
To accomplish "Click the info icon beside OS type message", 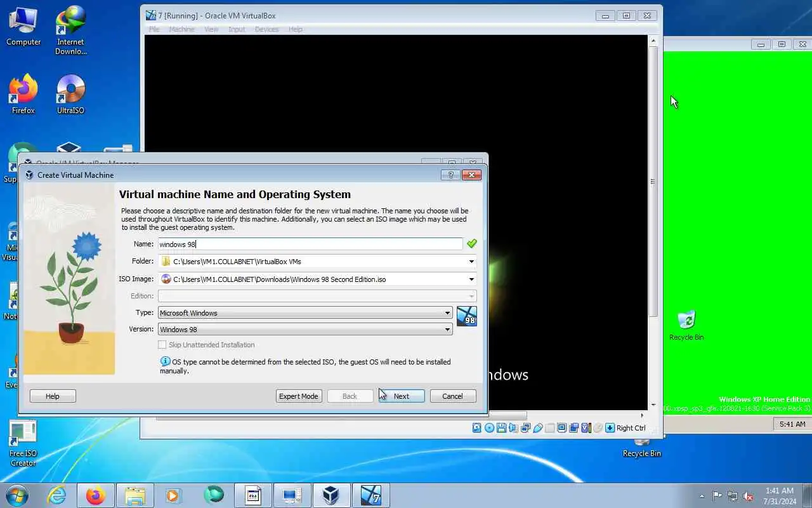I will 166,361.
